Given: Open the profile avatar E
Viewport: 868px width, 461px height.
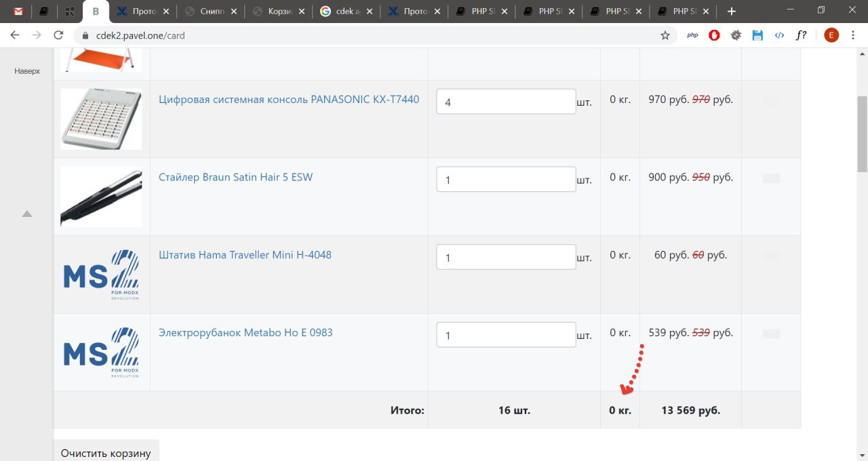Looking at the screenshot, I should point(831,35).
